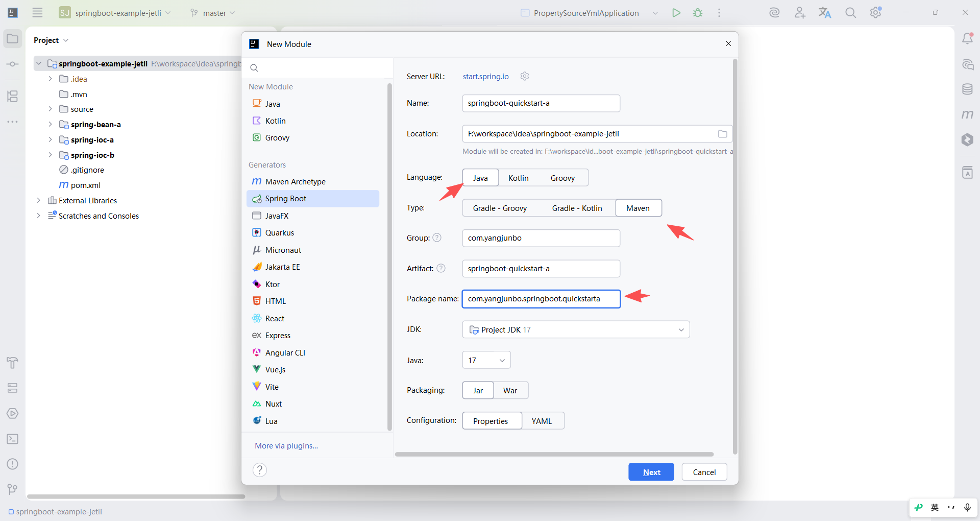
Task: Open the Java version dropdown
Action: tap(486, 360)
